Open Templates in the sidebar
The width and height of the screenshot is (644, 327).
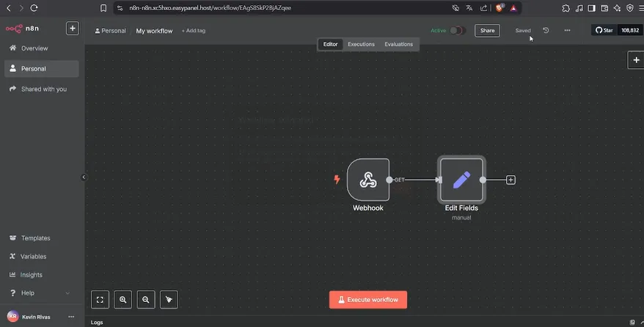point(35,238)
